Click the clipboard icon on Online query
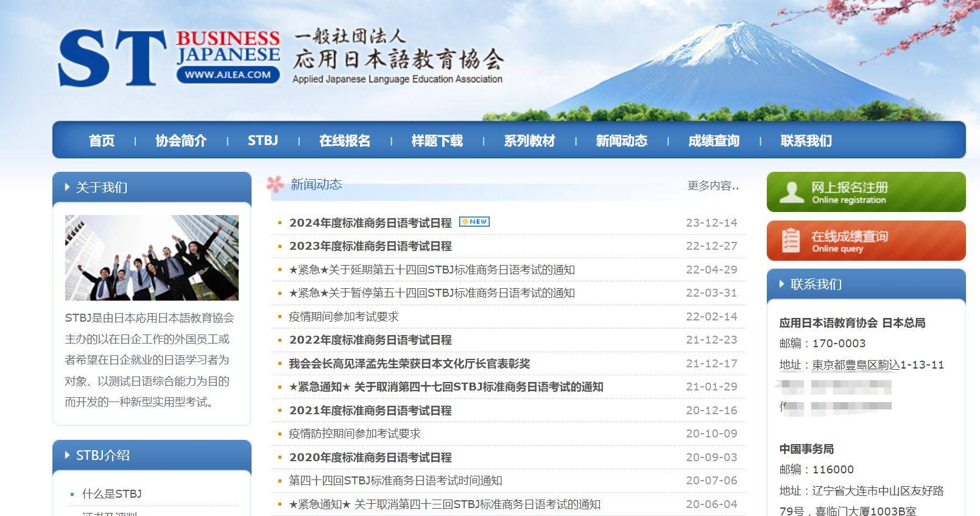Image resolution: width=980 pixels, height=516 pixels. (791, 241)
